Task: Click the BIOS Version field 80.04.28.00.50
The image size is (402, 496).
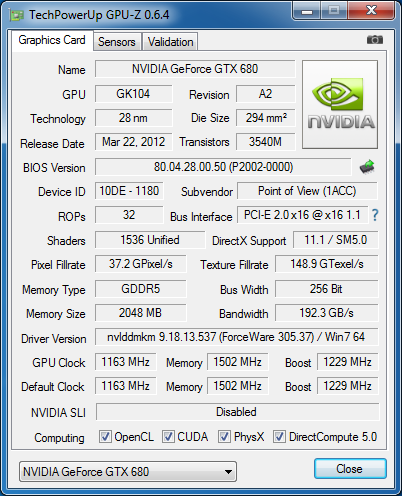Action: pyautogui.click(x=223, y=167)
